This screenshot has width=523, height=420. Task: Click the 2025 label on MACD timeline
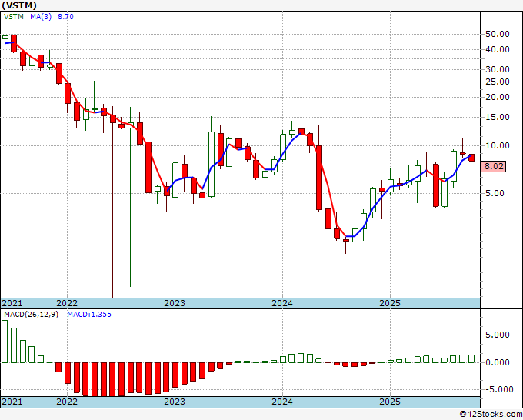[390, 402]
